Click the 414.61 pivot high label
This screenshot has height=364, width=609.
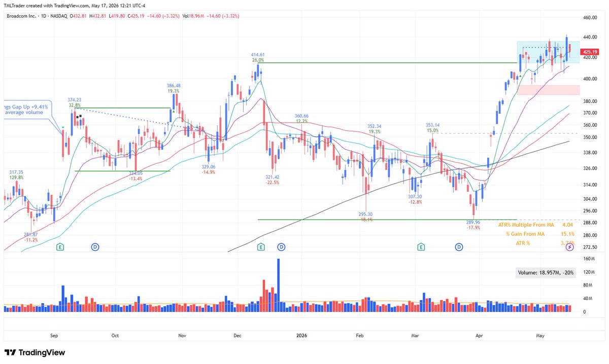point(258,54)
